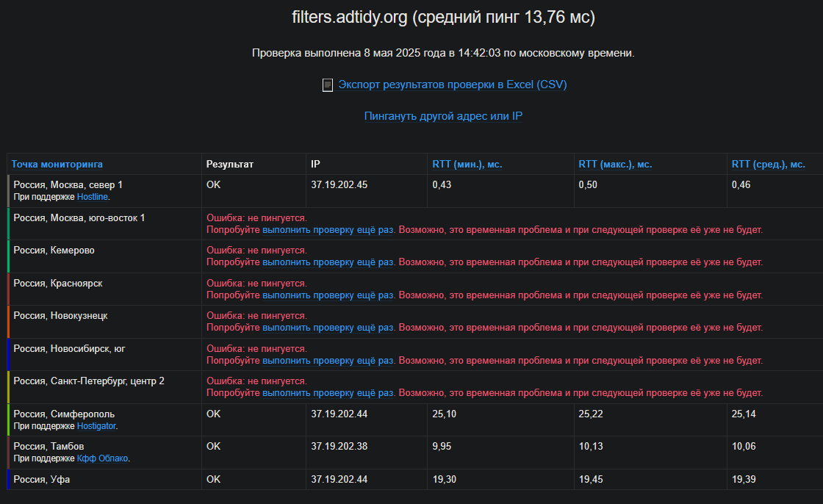This screenshot has width=823, height=504.
Task: Click the CSV export document icon
Action: point(328,85)
